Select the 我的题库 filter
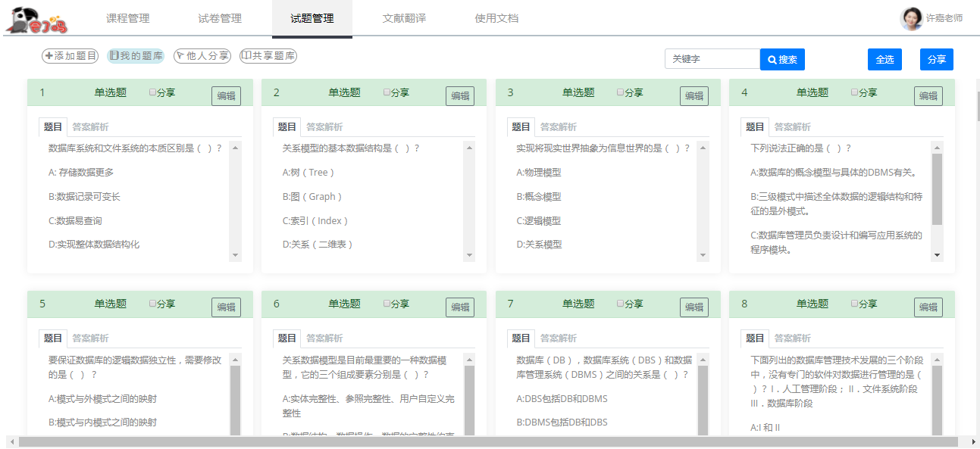This screenshot has height=449, width=980. 136,56
